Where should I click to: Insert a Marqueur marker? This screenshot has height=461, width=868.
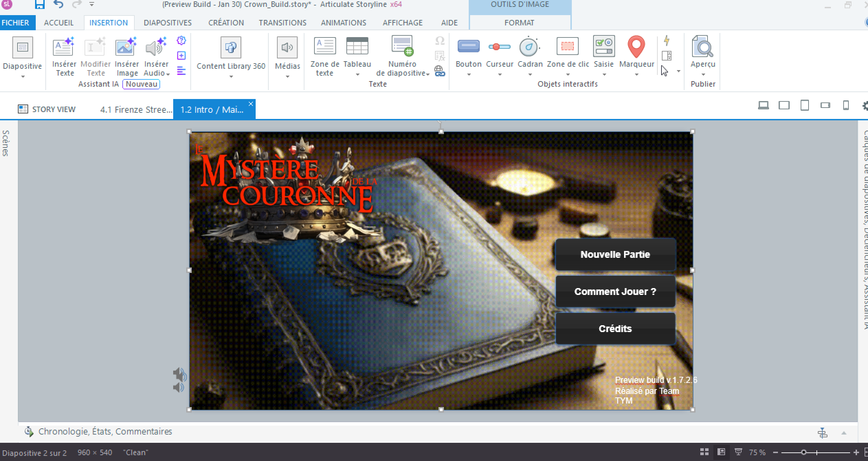click(636, 47)
